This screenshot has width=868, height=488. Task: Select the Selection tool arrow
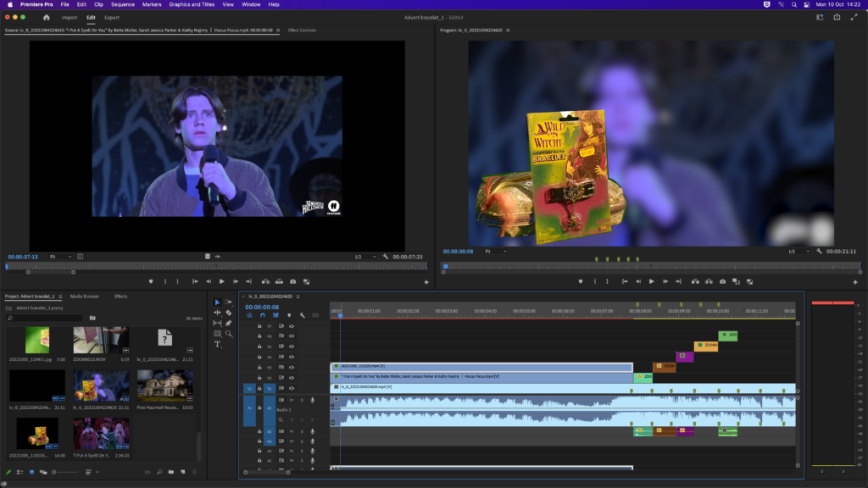click(217, 302)
